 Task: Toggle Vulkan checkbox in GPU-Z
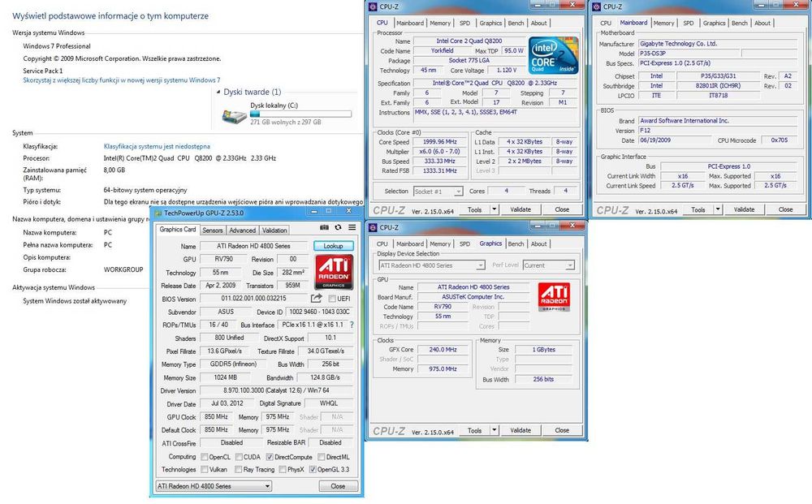(x=205, y=469)
